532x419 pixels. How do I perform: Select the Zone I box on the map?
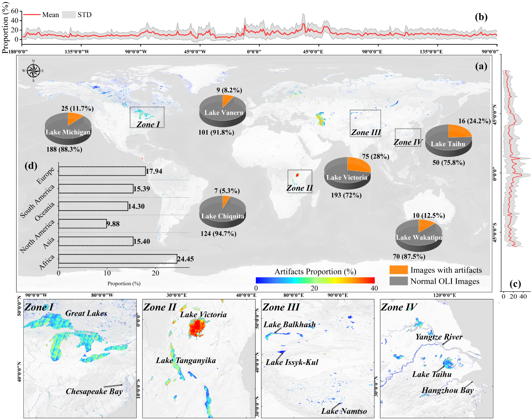click(147, 117)
